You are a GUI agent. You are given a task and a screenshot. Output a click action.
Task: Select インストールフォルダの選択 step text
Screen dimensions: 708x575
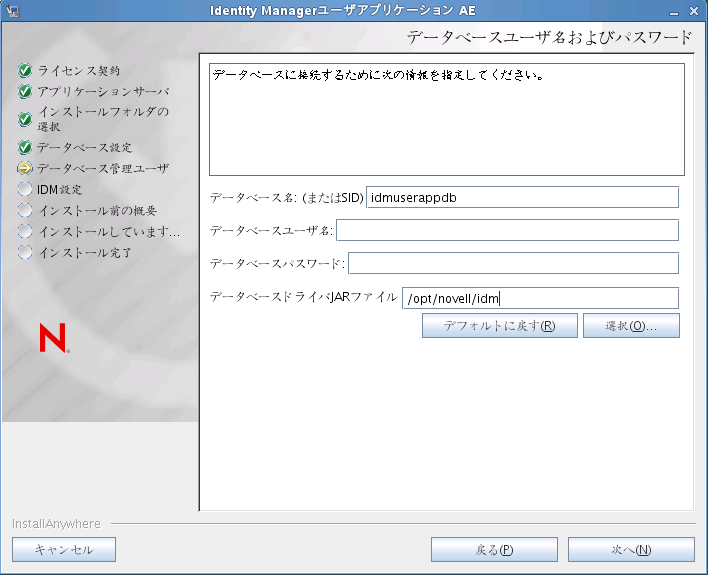coord(103,119)
